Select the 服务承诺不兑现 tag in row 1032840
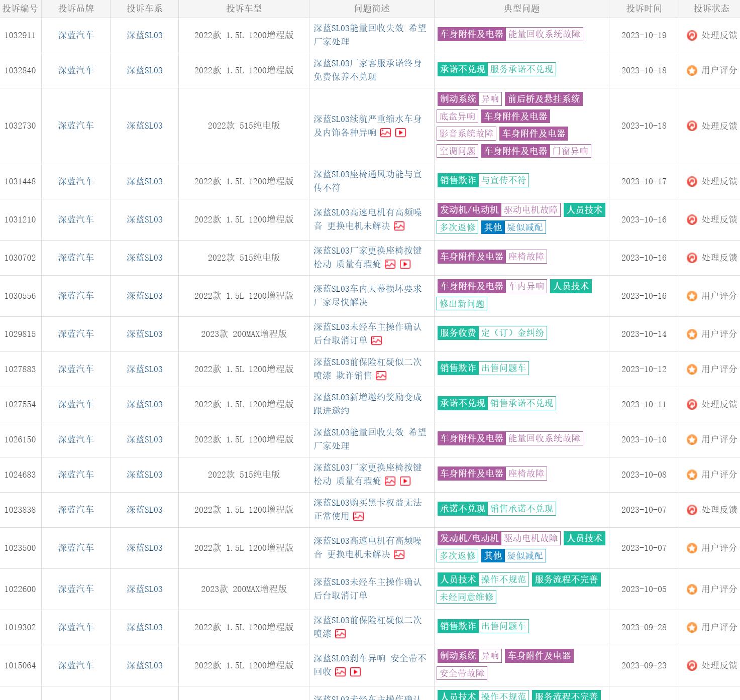740x700 pixels. pyautogui.click(x=522, y=69)
